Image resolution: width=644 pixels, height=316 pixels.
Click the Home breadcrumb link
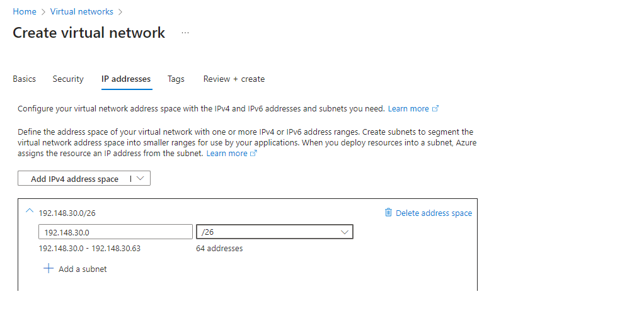(x=25, y=12)
